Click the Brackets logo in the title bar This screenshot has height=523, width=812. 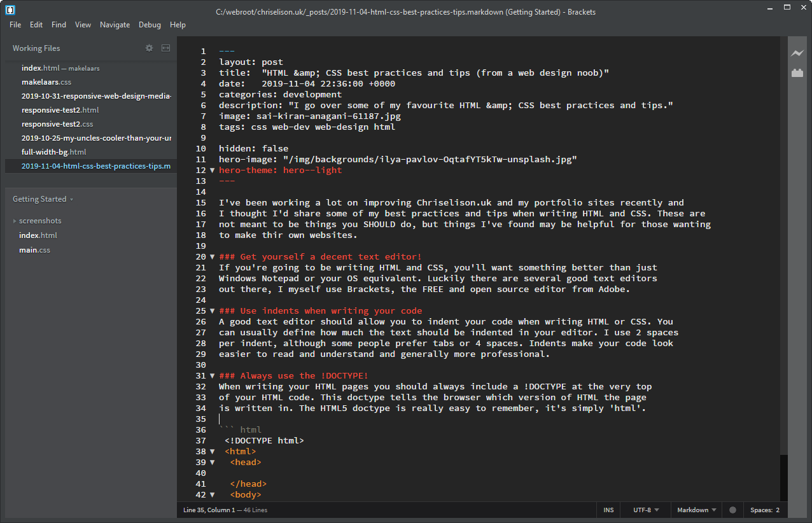[10, 10]
